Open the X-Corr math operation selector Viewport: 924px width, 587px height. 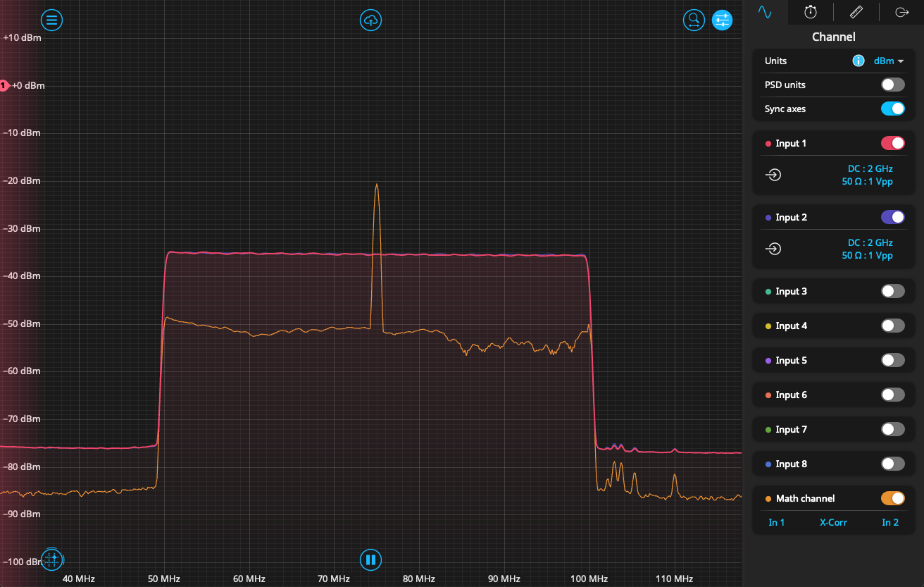(x=833, y=522)
